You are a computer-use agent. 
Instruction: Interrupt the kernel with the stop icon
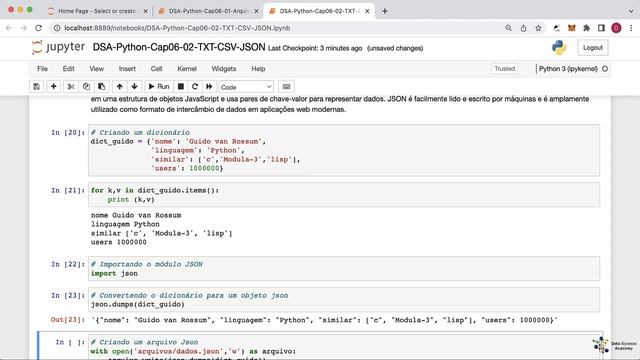pyautogui.click(x=181, y=87)
